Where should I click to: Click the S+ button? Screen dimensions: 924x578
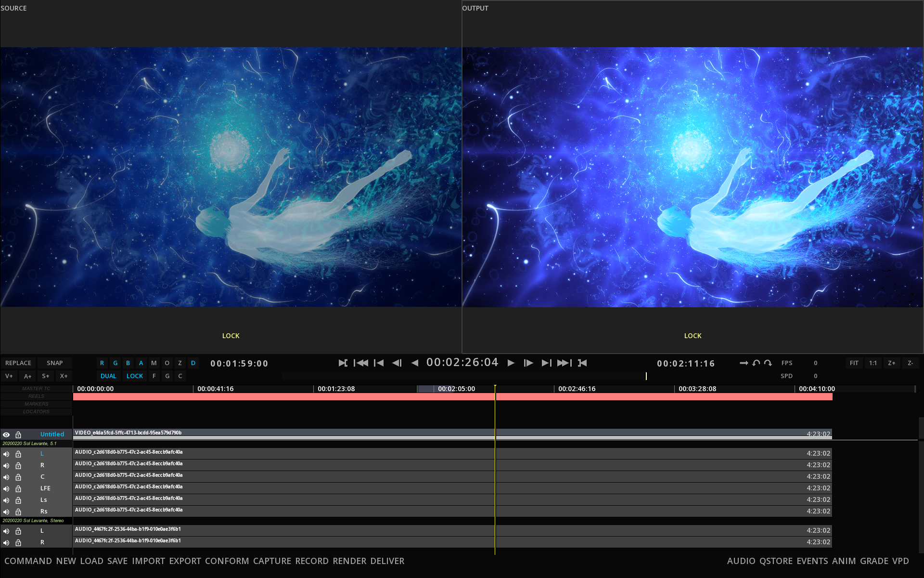[46, 376]
